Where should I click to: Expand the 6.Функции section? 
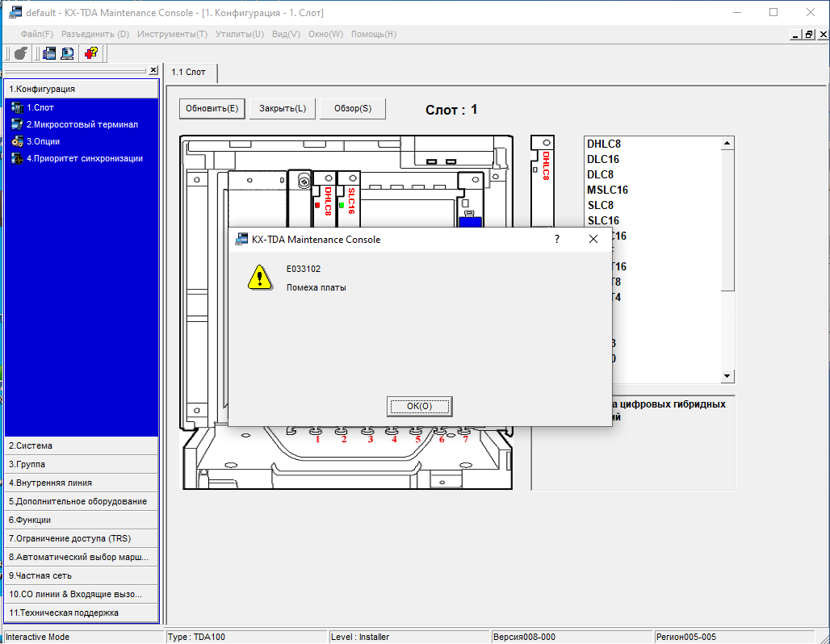pos(82,520)
